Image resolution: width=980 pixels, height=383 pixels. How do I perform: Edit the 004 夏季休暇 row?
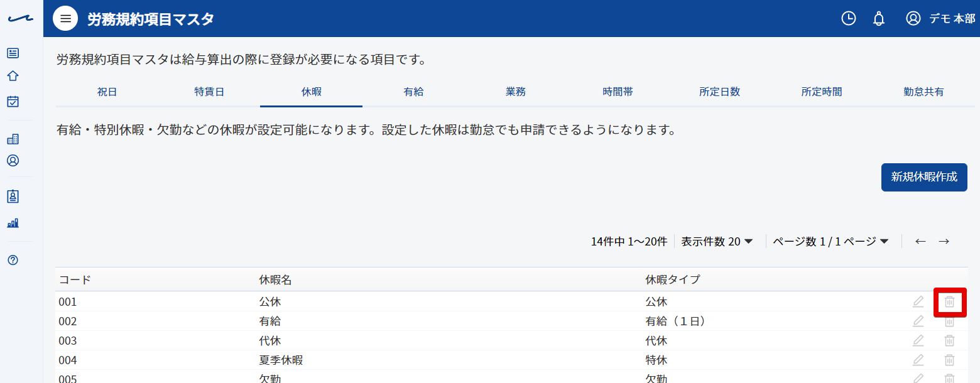coord(918,360)
